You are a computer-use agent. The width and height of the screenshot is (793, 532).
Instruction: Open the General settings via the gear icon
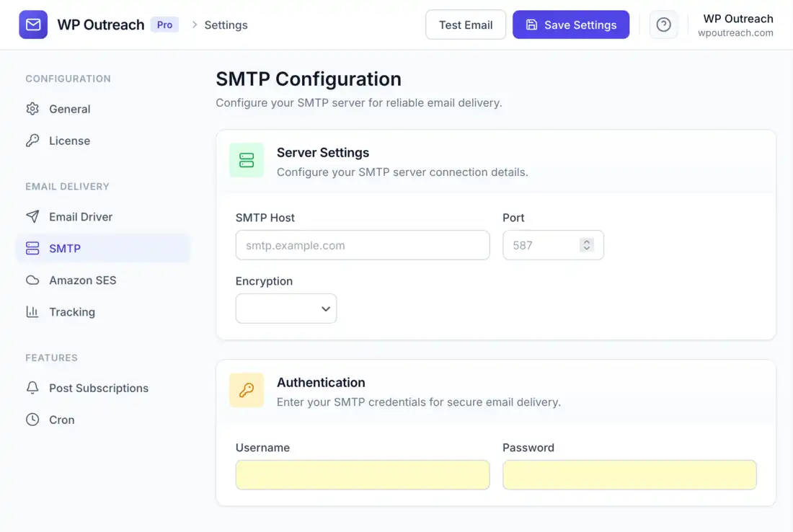tap(32, 109)
